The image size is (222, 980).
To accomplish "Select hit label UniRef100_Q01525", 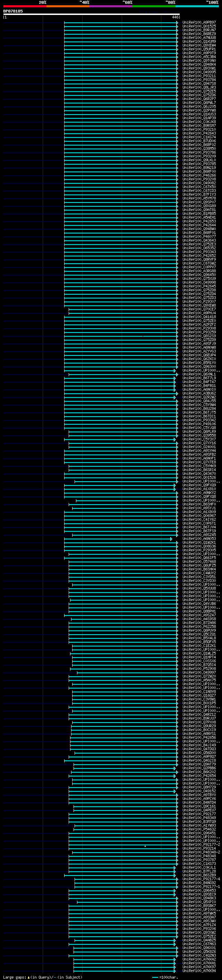I will pyautogui.click(x=199, y=26).
